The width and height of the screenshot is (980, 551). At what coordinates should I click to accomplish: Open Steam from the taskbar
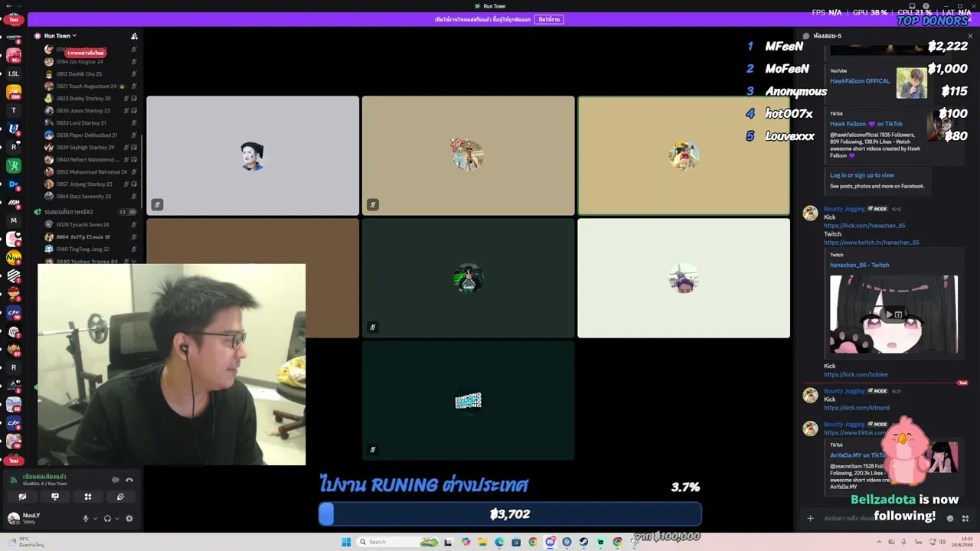point(583,542)
